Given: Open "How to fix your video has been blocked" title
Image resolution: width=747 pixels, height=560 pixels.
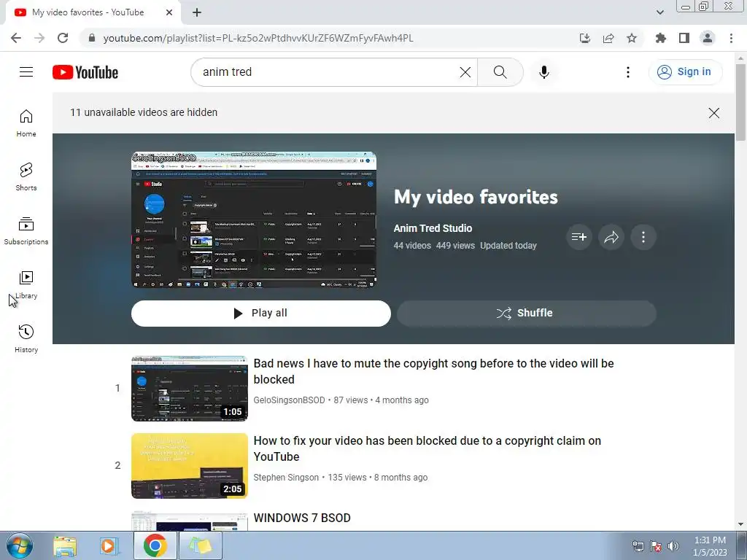Looking at the screenshot, I should [427, 448].
